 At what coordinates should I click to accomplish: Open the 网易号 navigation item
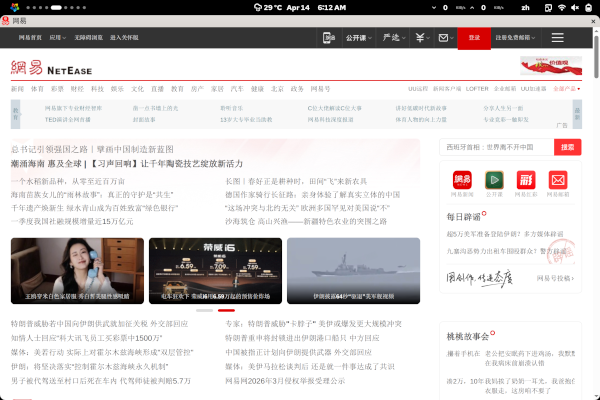(x=320, y=89)
